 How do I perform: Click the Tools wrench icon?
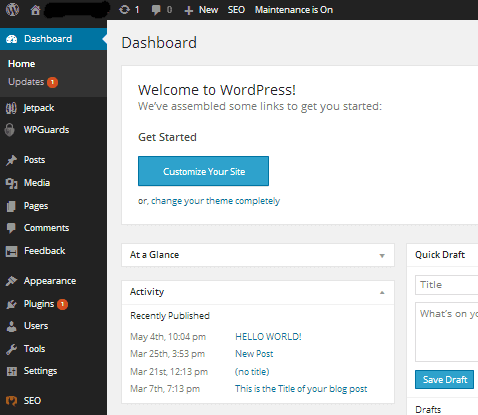pos(11,349)
